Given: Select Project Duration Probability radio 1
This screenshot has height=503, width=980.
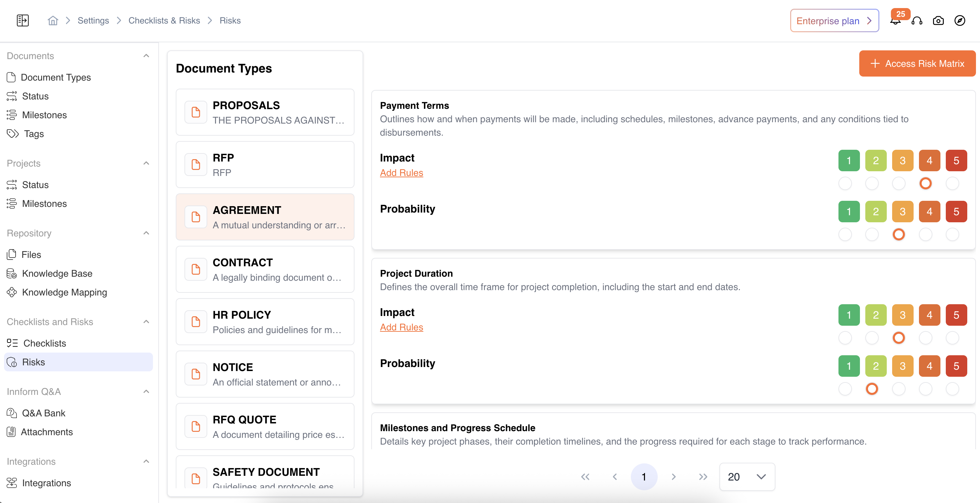Looking at the screenshot, I should [845, 389].
